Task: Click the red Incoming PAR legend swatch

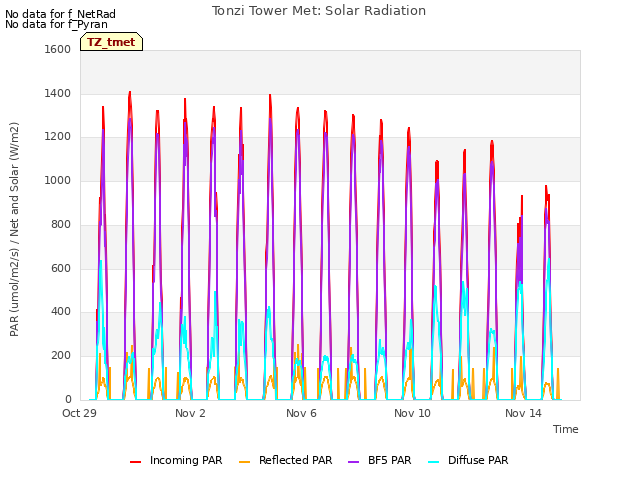Action: (136, 462)
